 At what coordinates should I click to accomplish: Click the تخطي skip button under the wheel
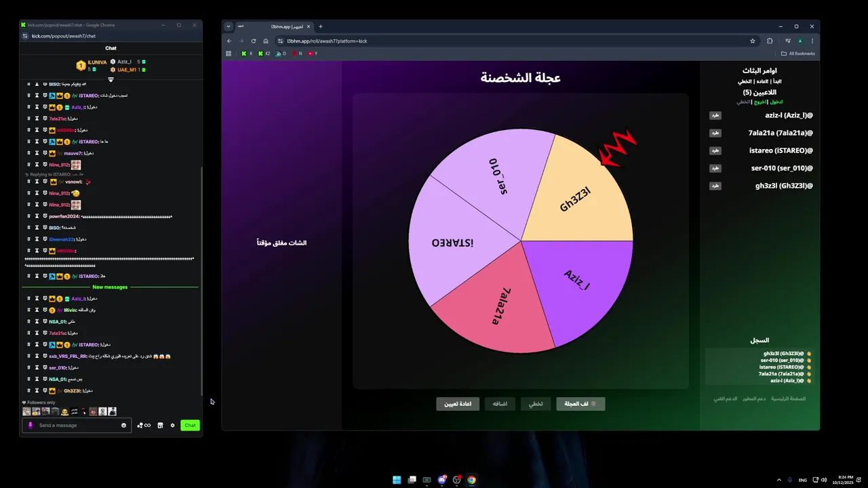(536, 404)
